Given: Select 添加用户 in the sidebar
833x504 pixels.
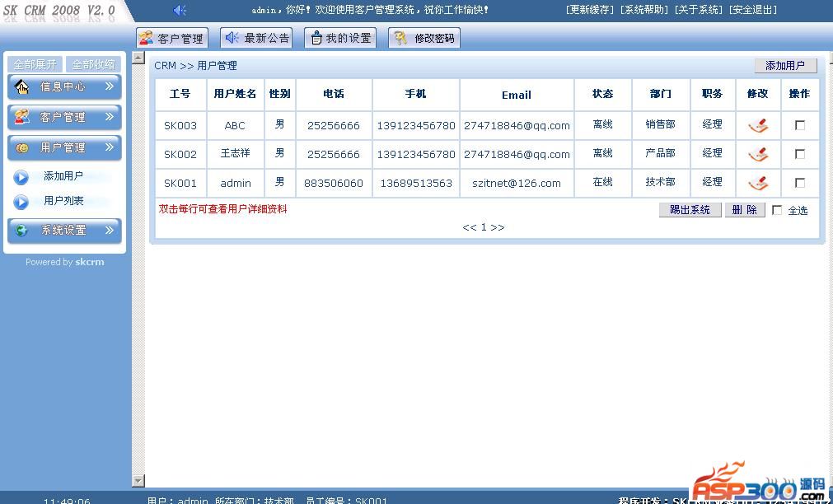Looking at the screenshot, I should coord(63,176).
